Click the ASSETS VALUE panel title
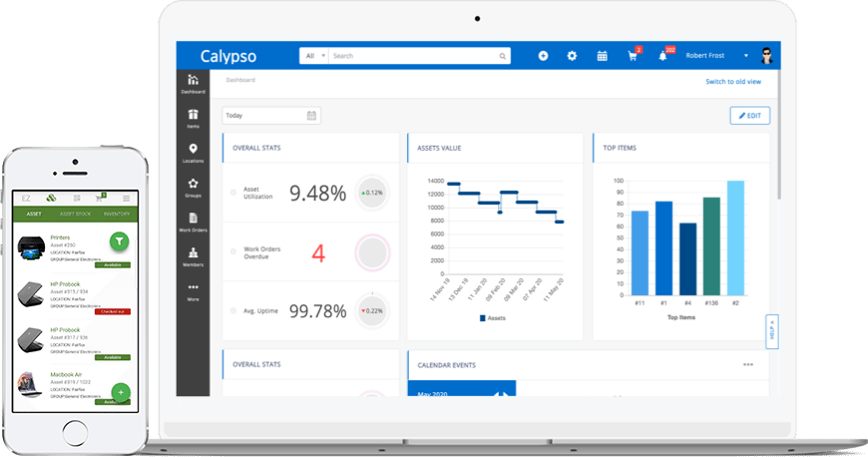The height and width of the screenshot is (457, 868). tap(439, 148)
